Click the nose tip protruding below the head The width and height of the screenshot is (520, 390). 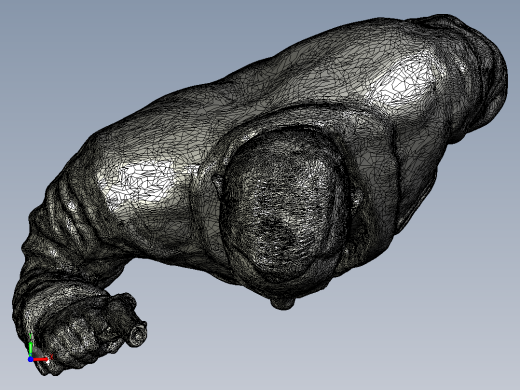point(283,303)
